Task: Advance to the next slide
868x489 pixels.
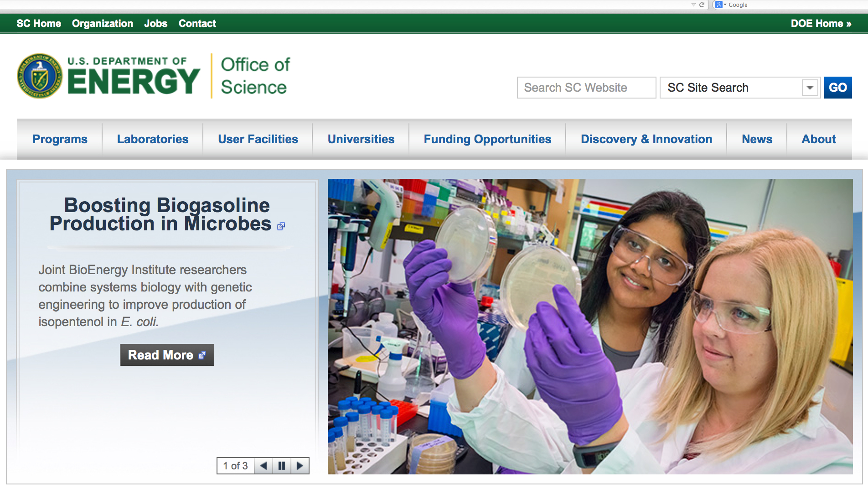Action: [300, 466]
